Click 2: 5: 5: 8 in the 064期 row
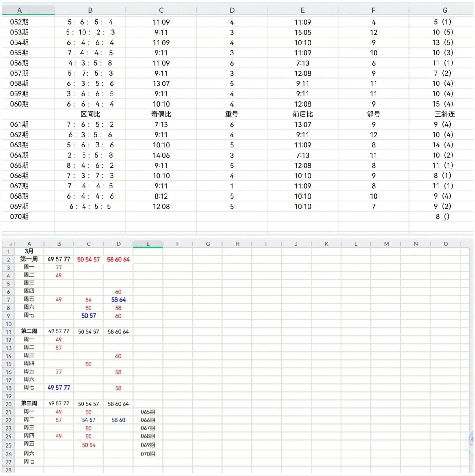The image size is (475, 476). coord(90,155)
